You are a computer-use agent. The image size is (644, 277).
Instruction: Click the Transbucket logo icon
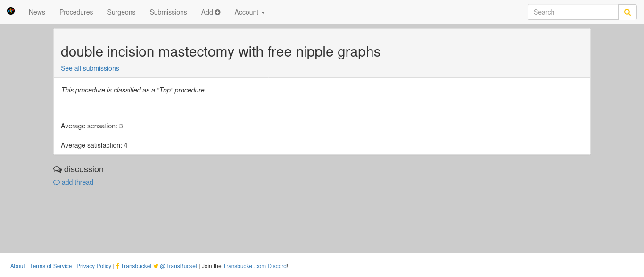pos(11,11)
